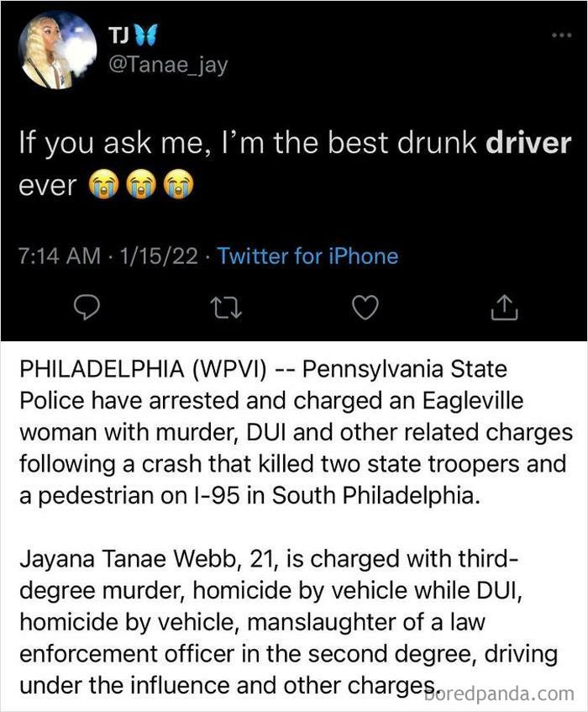
Task: Click the 'PHILADELPHIA (WPVI)' article paragraph
Action: [295, 432]
